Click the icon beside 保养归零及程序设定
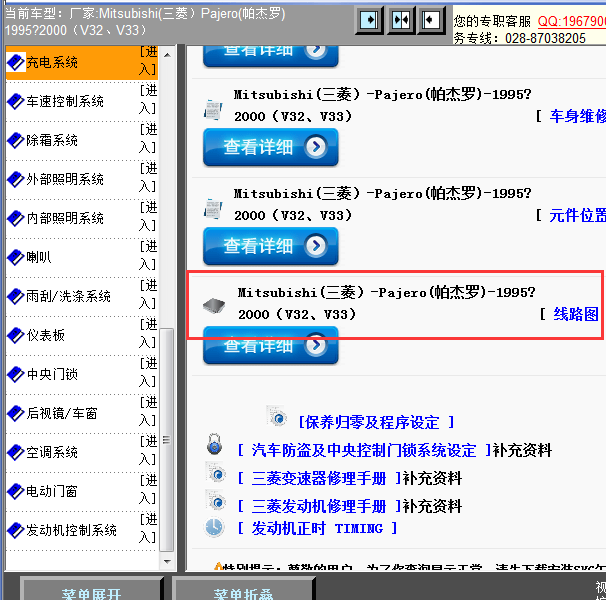Image resolution: width=606 pixels, height=600 pixels. click(277, 416)
